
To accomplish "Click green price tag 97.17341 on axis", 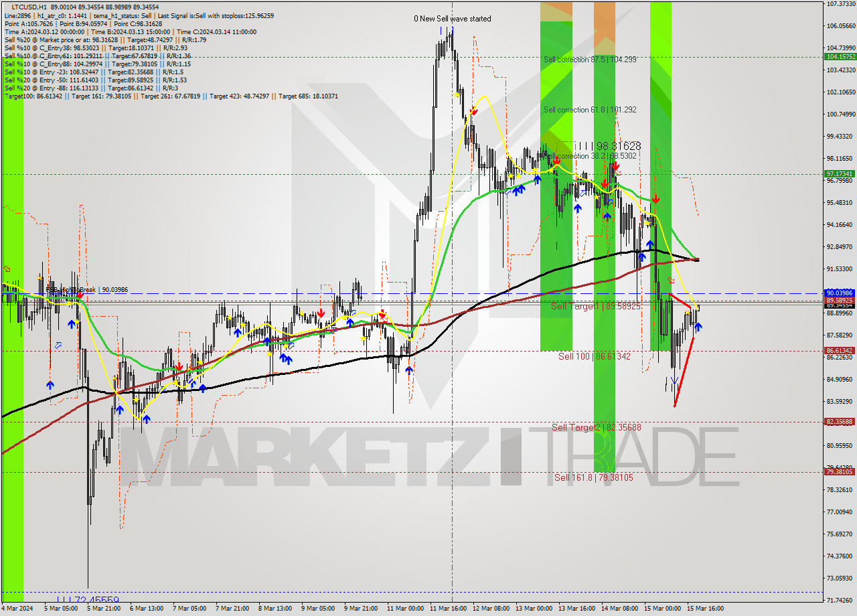I will click(x=840, y=174).
